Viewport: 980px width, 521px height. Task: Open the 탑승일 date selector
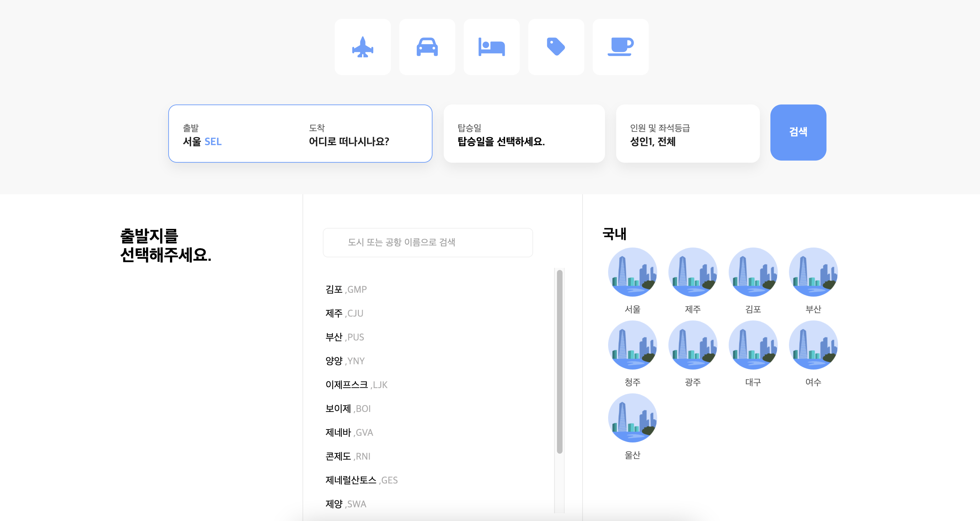pyautogui.click(x=524, y=134)
